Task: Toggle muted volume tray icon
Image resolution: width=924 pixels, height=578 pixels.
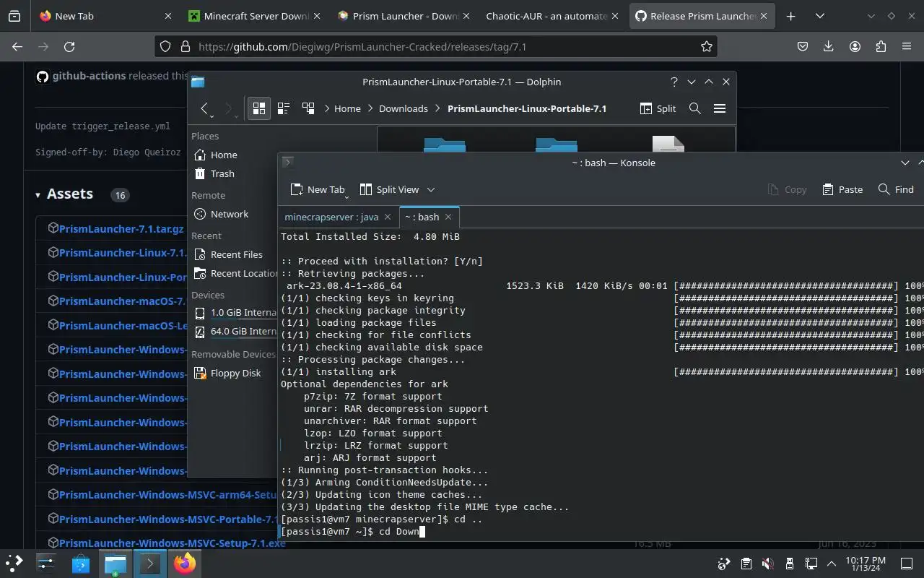Action: point(767,563)
